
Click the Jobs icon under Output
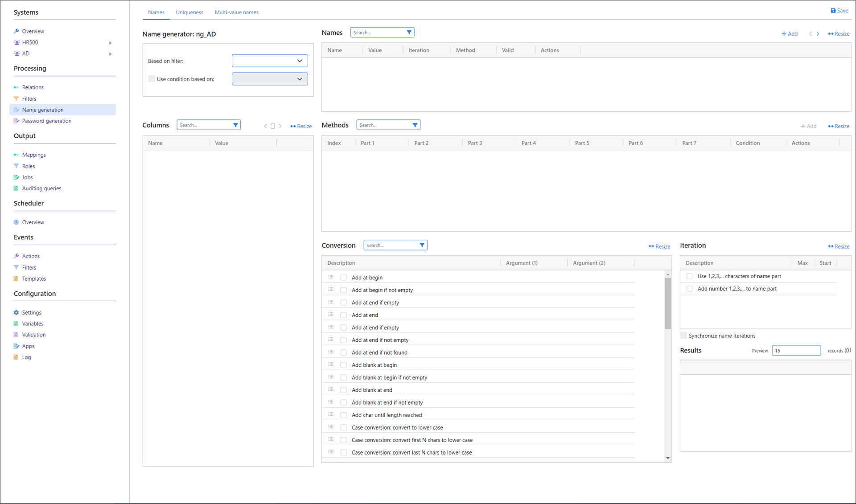coord(16,177)
